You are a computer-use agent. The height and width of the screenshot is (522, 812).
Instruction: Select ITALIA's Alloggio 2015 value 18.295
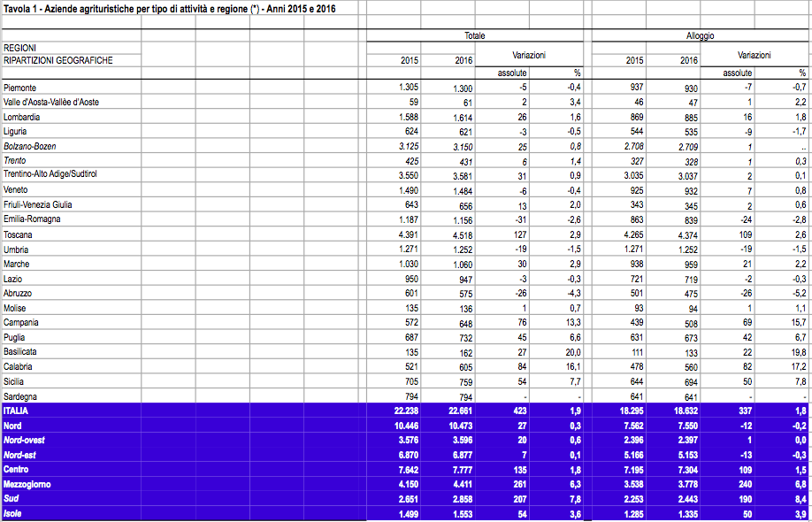click(632, 411)
